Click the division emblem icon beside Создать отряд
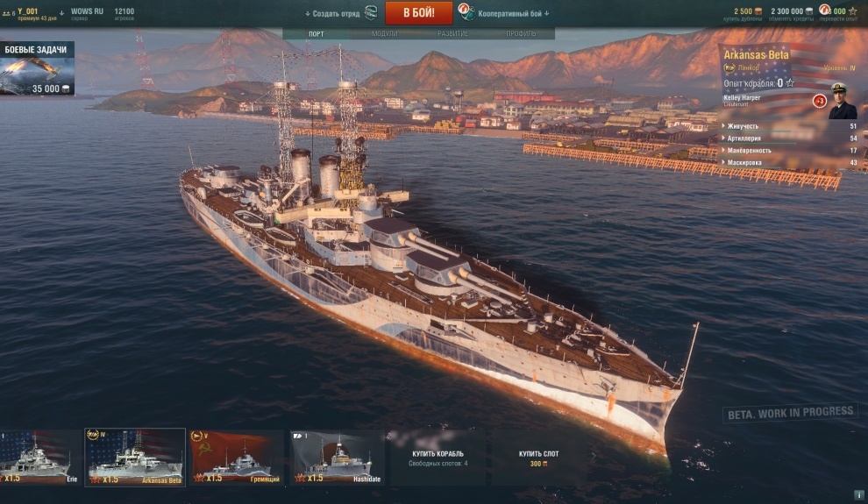The width and height of the screenshot is (868, 504). coord(371,13)
